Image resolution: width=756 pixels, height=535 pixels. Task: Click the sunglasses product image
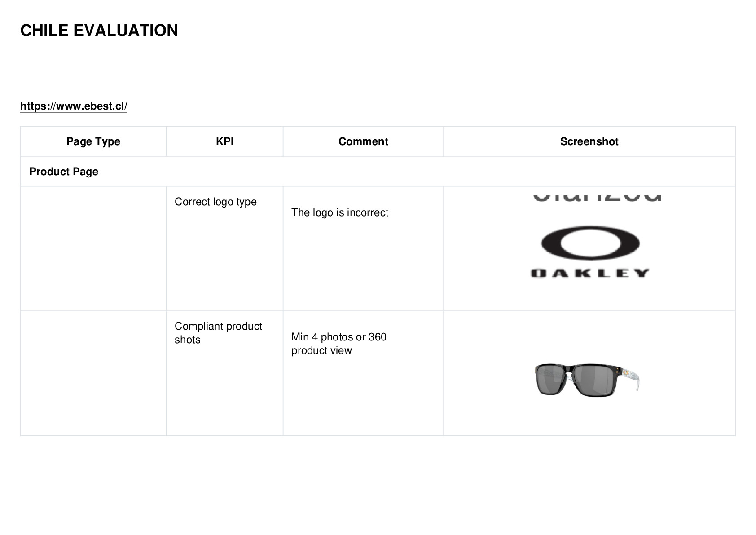coord(587,380)
